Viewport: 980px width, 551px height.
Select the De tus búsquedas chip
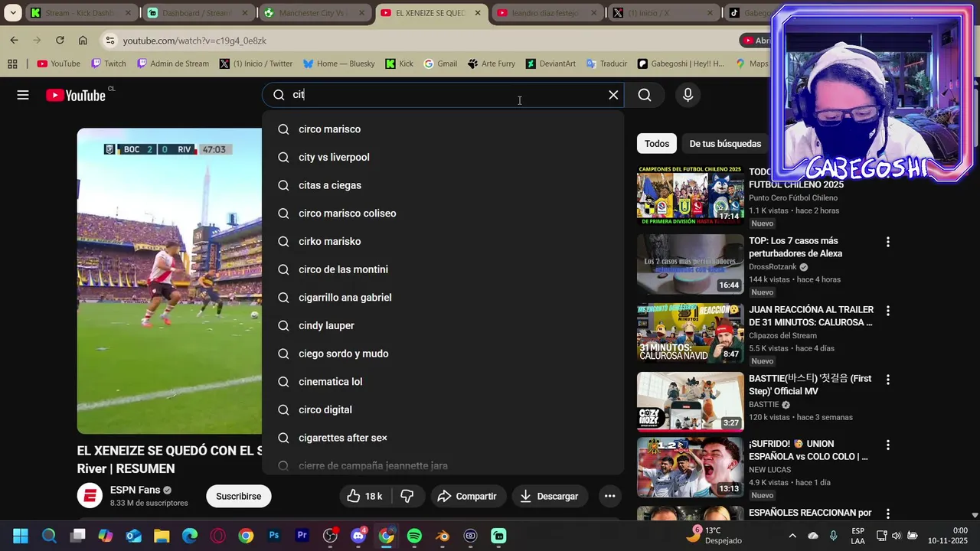(x=725, y=144)
